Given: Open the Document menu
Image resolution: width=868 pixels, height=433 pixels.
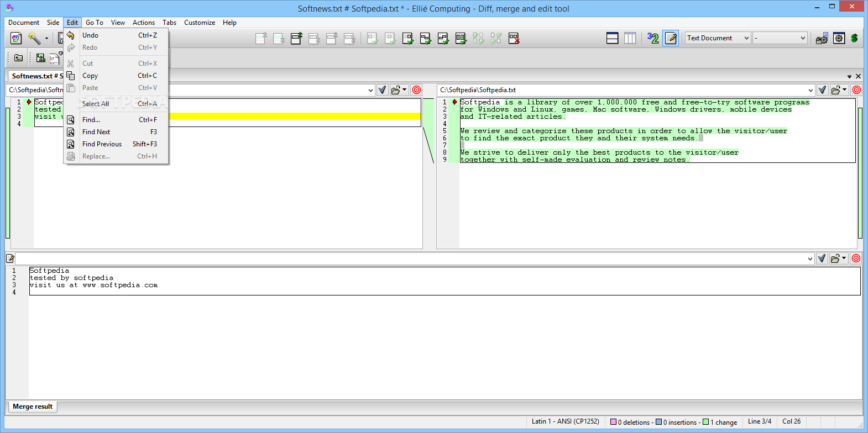Looking at the screenshot, I should 24,23.
